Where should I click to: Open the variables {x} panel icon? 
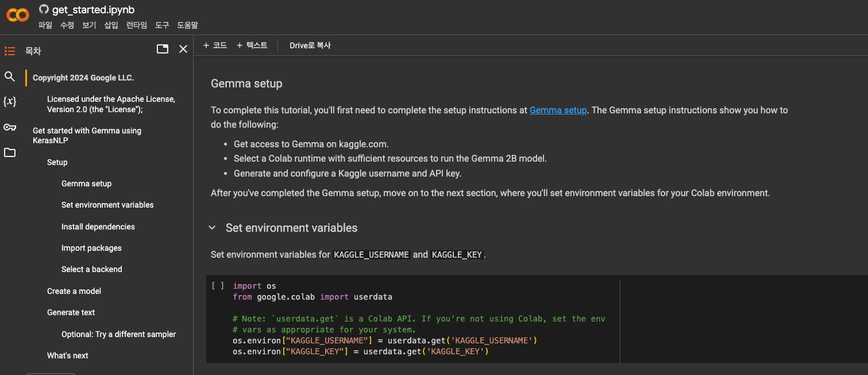(10, 102)
